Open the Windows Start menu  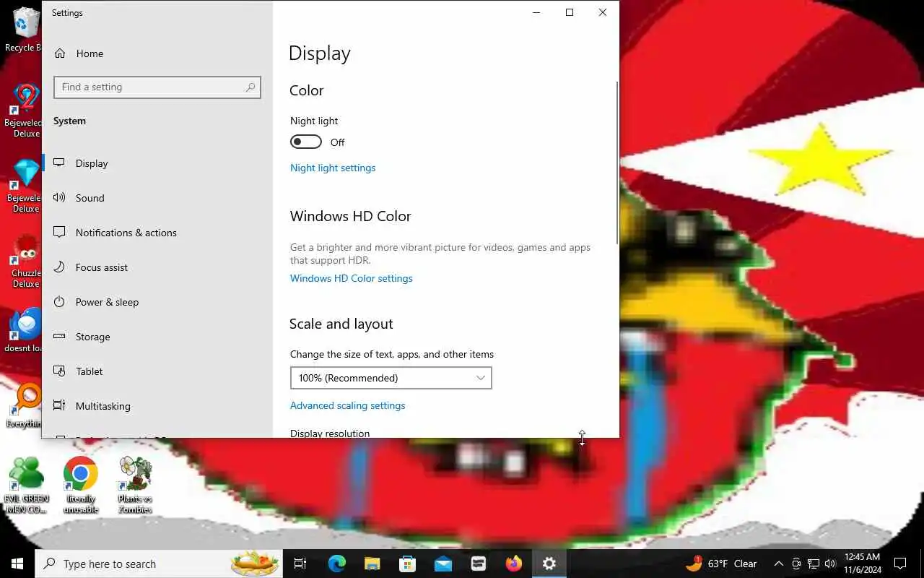(17, 564)
